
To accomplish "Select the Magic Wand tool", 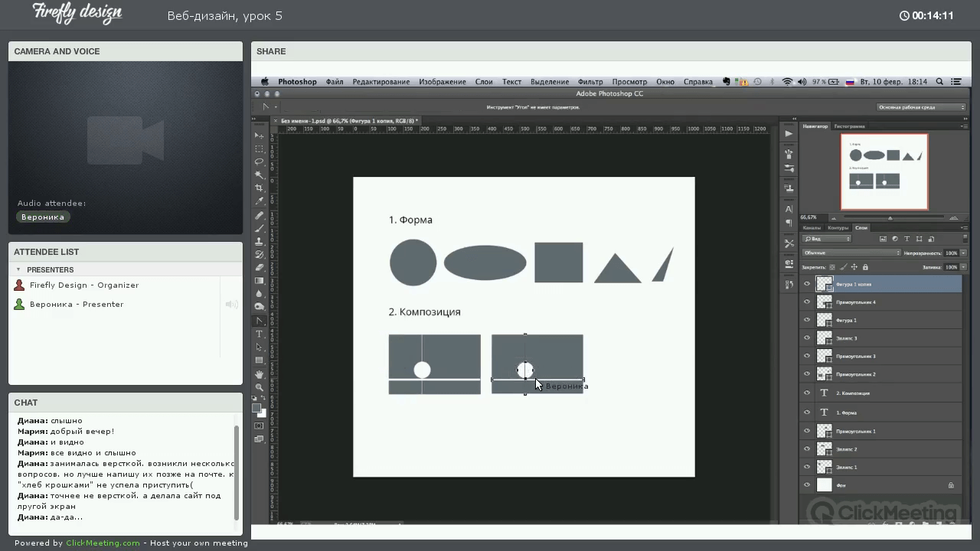I will tap(260, 175).
